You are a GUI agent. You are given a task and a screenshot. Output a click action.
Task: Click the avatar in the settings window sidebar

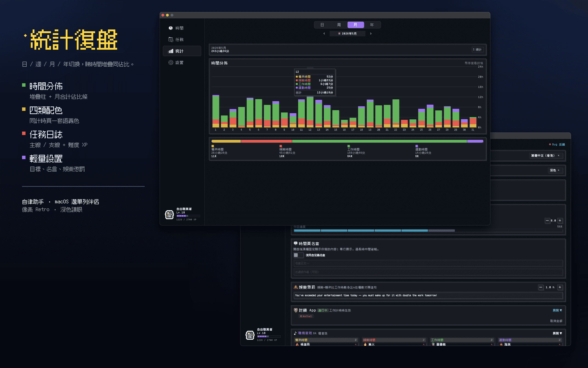click(250, 335)
